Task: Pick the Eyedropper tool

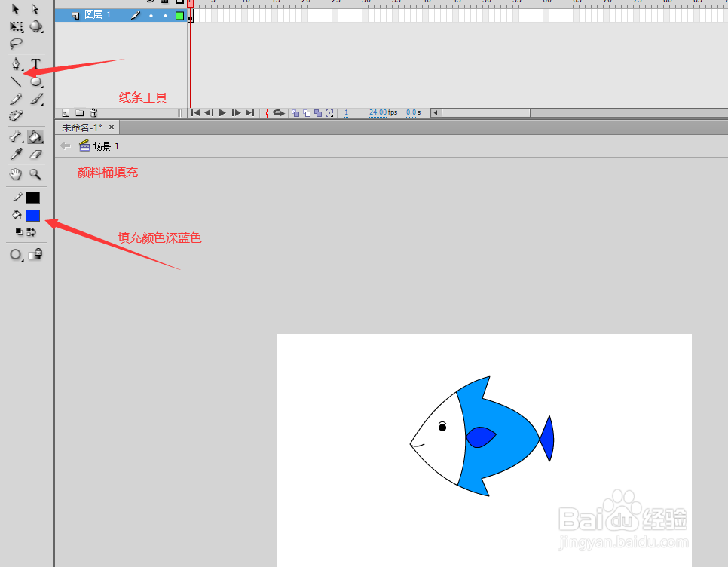Action: tap(15, 153)
